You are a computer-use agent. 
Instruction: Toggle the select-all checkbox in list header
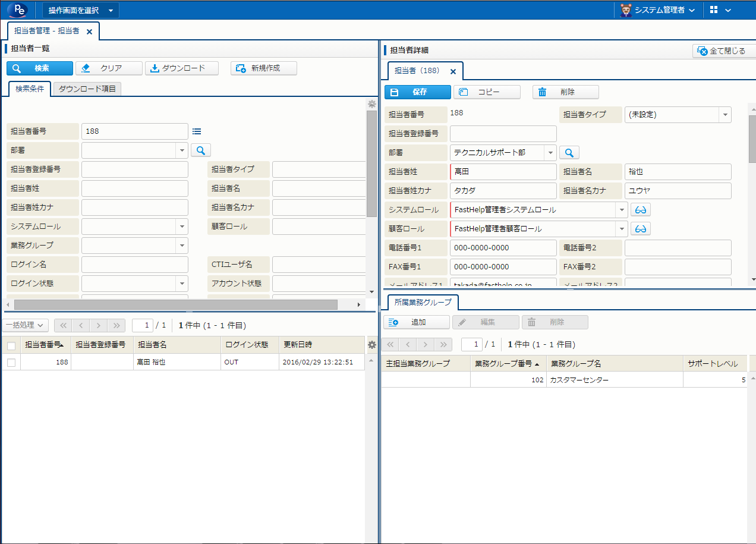(x=11, y=345)
